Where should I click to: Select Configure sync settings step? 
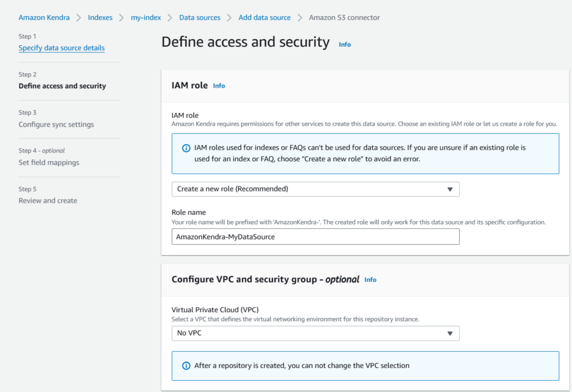(56, 125)
